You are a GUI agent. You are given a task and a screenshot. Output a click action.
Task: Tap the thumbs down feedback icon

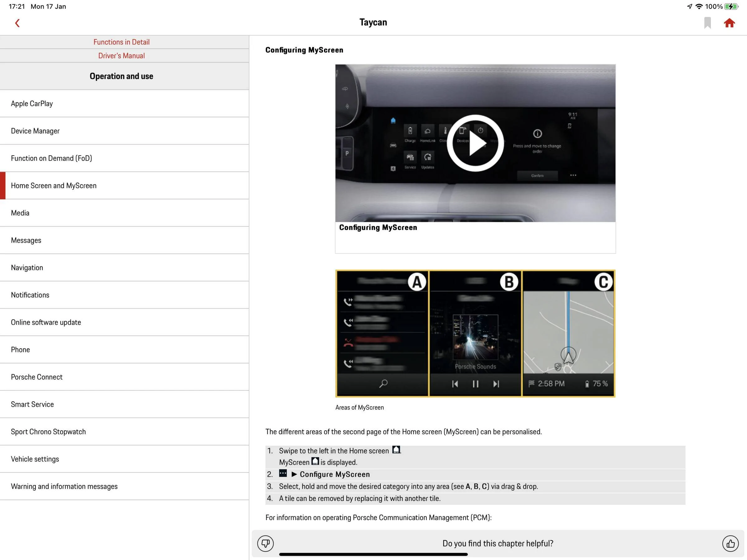[x=265, y=544]
